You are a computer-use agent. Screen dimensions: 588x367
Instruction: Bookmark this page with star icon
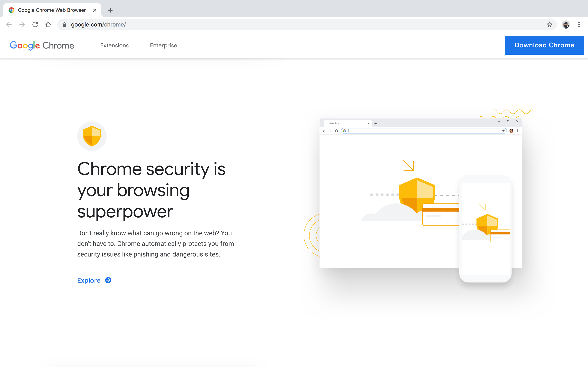[549, 24]
